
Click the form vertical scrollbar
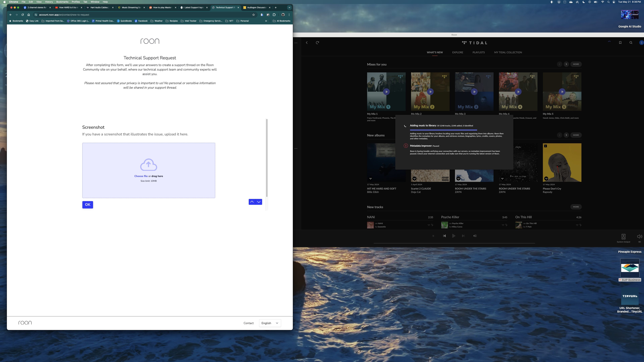coord(267,158)
